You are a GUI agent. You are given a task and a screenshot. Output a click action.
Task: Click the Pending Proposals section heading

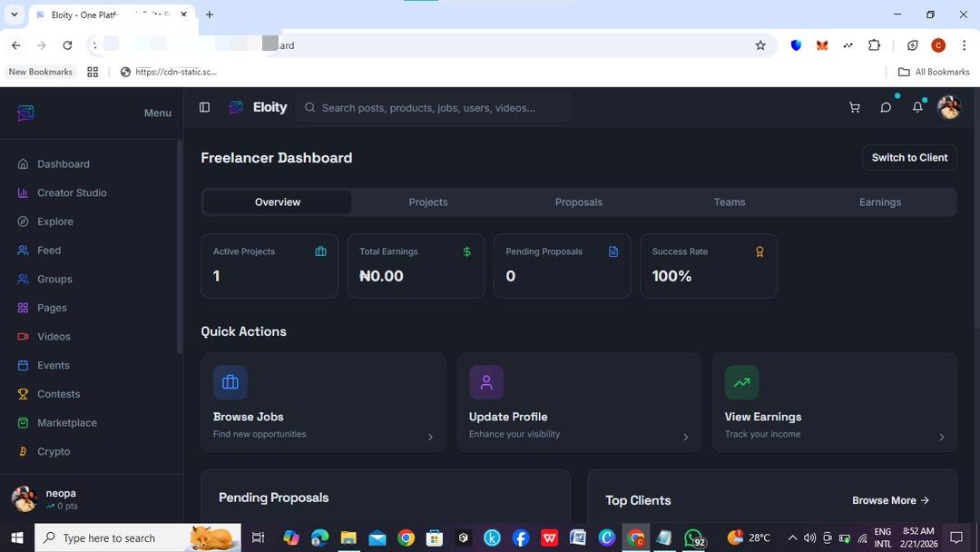tap(274, 498)
